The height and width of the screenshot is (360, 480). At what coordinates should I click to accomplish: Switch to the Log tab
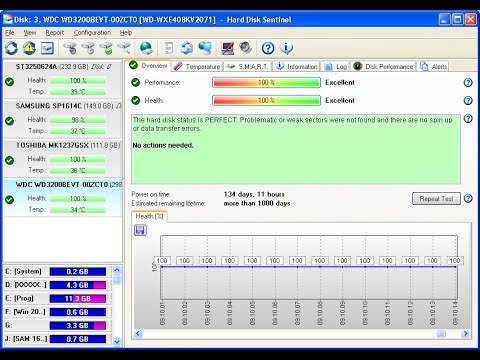335,66
